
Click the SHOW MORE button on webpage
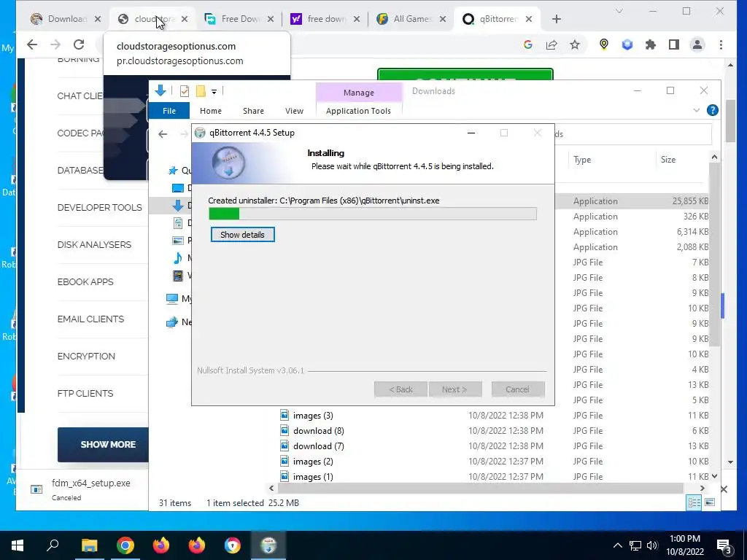104,444
